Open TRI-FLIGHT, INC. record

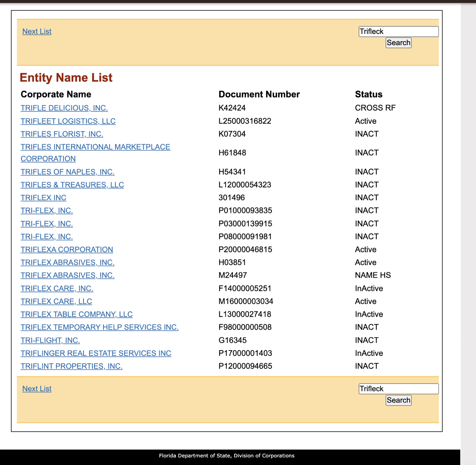[50, 340]
